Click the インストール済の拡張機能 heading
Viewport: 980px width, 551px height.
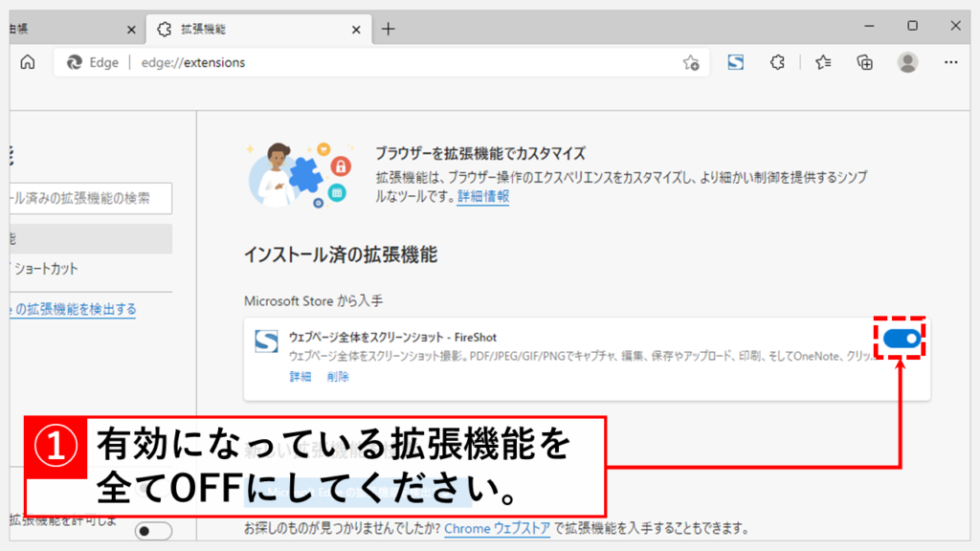[x=341, y=254]
